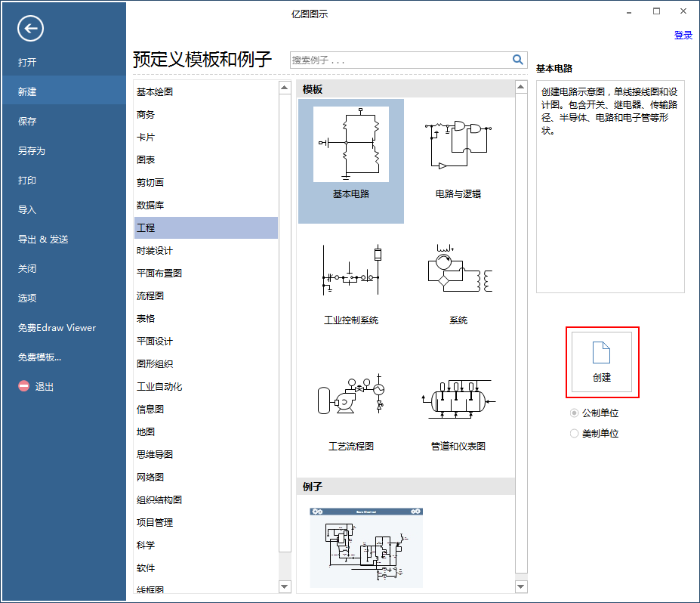The height and width of the screenshot is (603, 700).
Task: Select the 卡片 category
Action: click(206, 137)
